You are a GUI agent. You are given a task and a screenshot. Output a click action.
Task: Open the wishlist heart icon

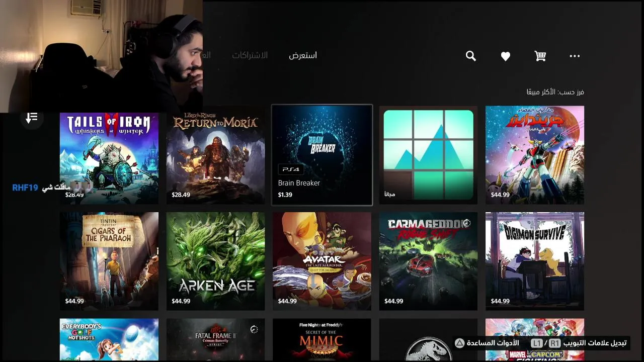[x=506, y=56]
